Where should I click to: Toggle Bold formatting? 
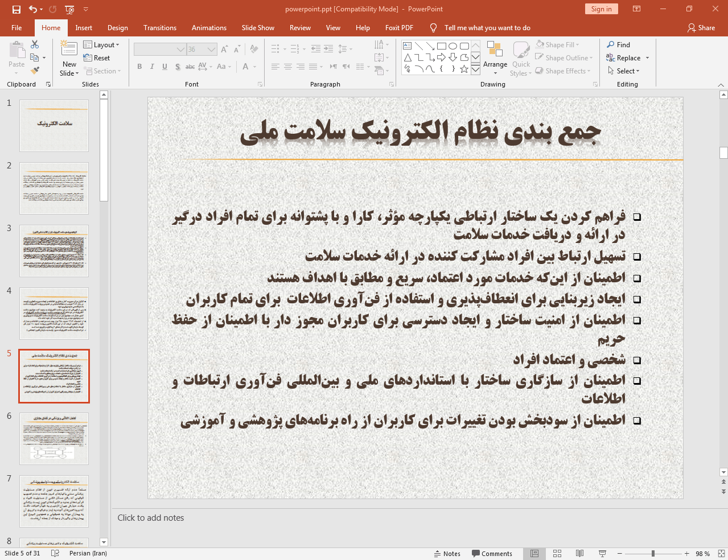click(x=139, y=67)
